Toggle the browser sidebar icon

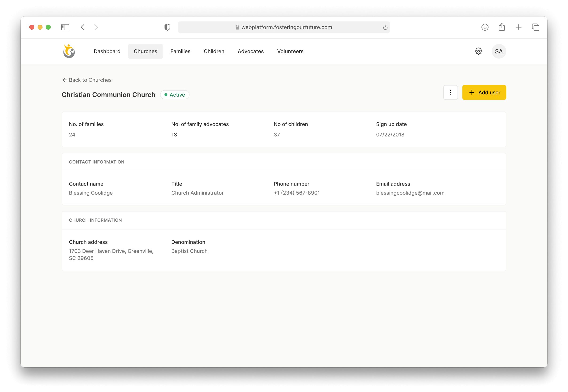click(x=65, y=27)
